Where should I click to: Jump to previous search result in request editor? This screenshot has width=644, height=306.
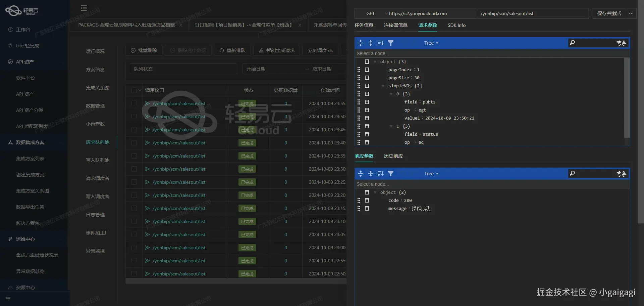(624, 43)
